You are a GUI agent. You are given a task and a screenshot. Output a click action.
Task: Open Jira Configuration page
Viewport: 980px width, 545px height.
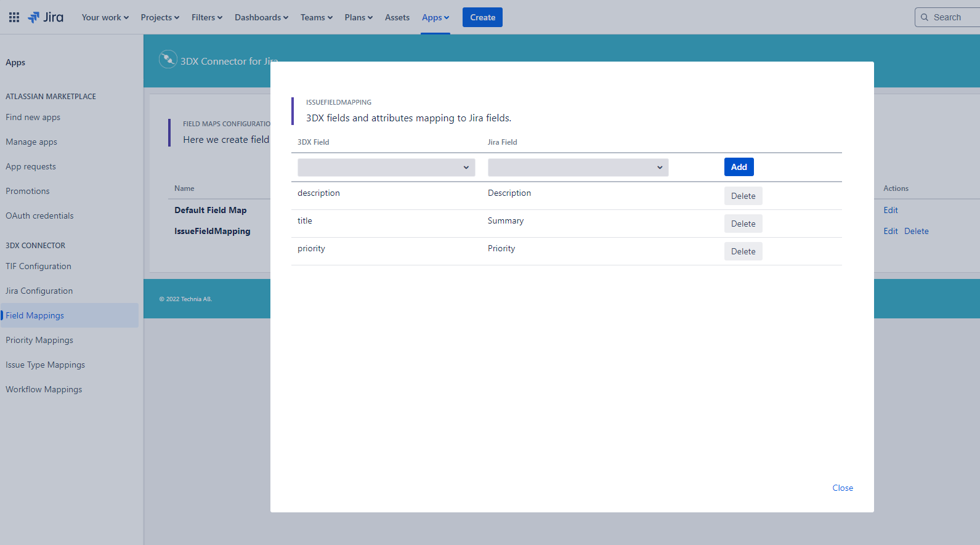point(39,291)
